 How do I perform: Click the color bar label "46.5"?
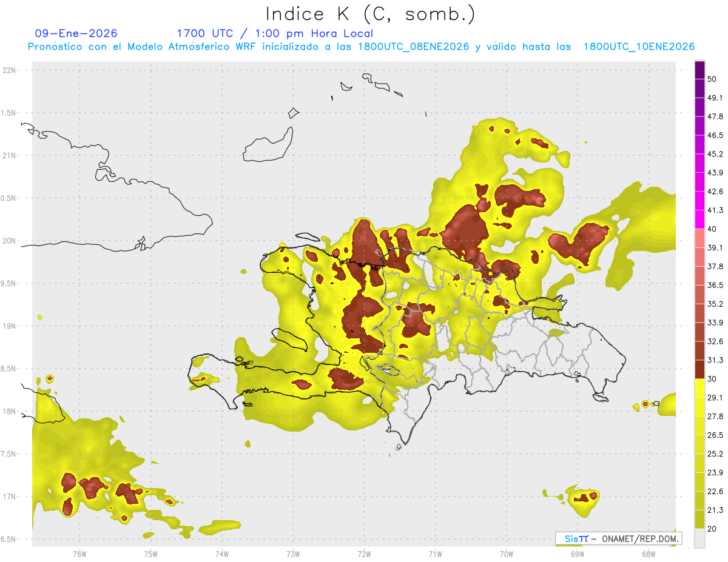pyautogui.click(x=715, y=135)
